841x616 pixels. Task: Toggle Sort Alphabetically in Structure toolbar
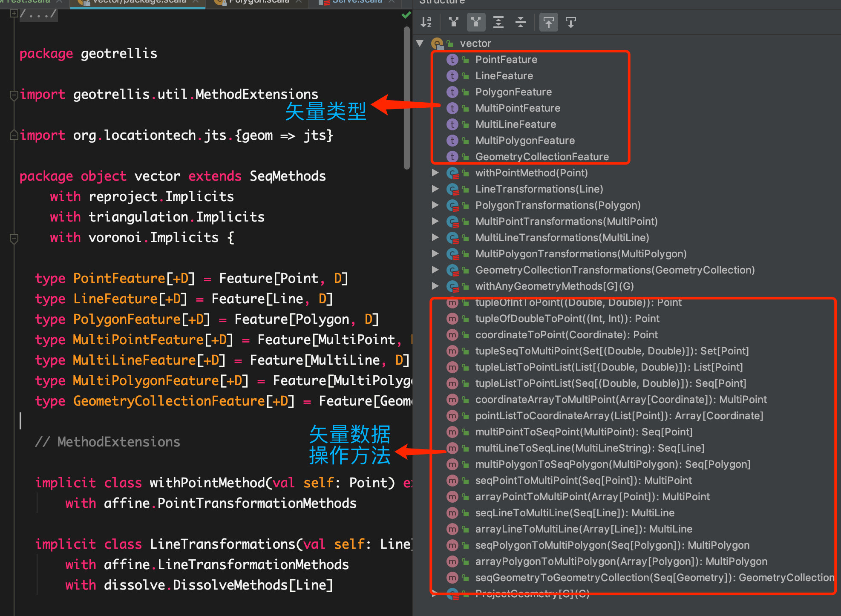(426, 22)
